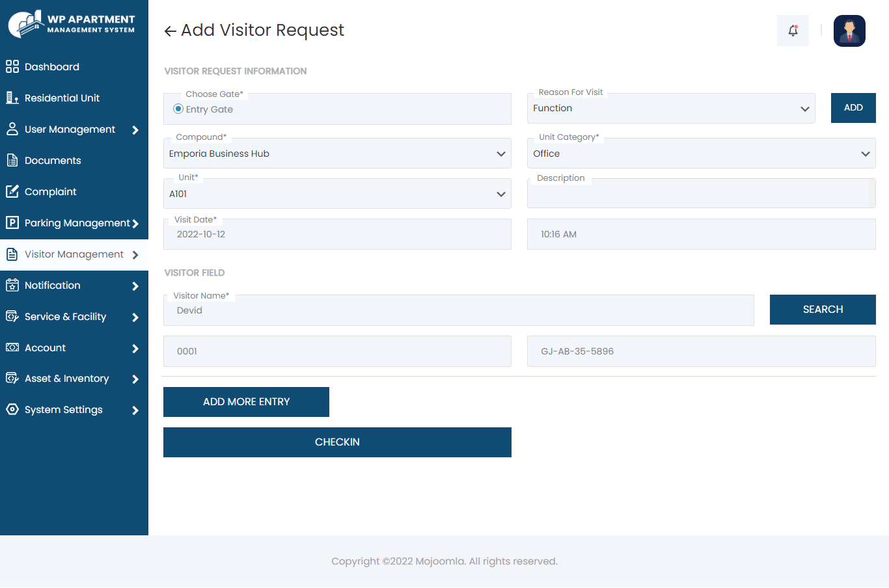Click the Parking Management P icon
The image size is (889, 588).
coord(12,222)
